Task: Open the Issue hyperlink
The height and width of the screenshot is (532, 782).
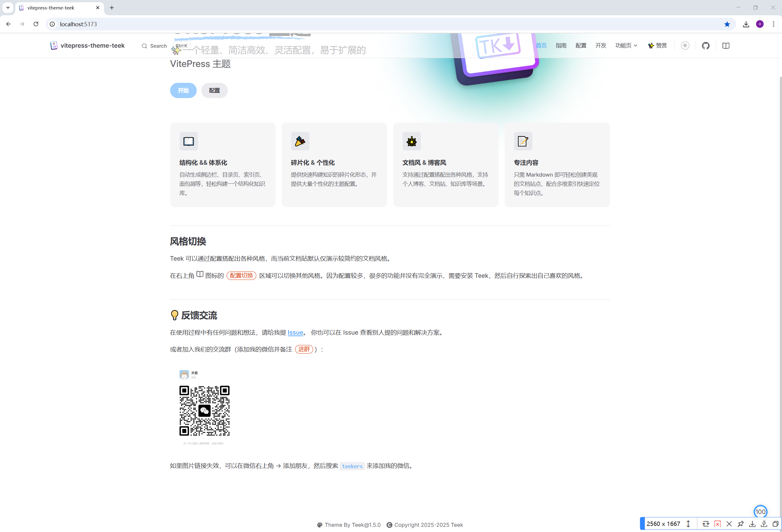Action: tap(295, 332)
